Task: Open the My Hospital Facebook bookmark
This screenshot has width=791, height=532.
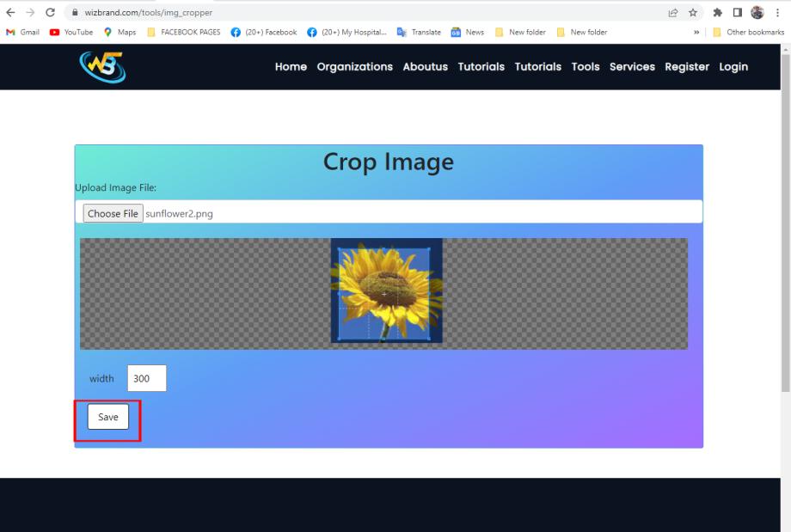Action: (x=346, y=33)
